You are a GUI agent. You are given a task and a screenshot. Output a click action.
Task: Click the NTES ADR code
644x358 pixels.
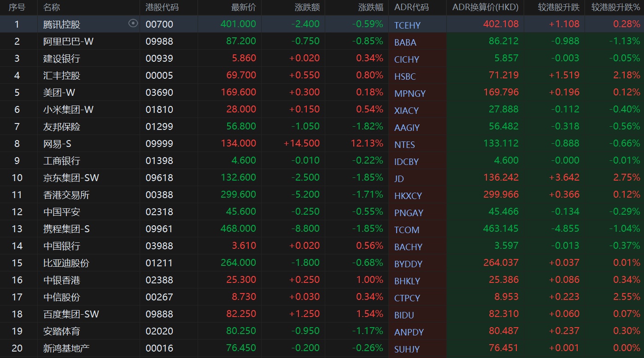tap(404, 145)
